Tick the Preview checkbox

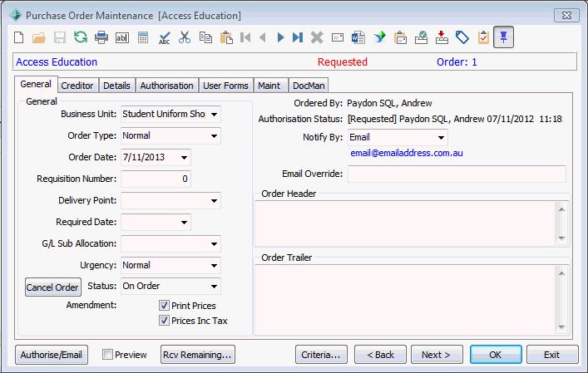(x=107, y=354)
